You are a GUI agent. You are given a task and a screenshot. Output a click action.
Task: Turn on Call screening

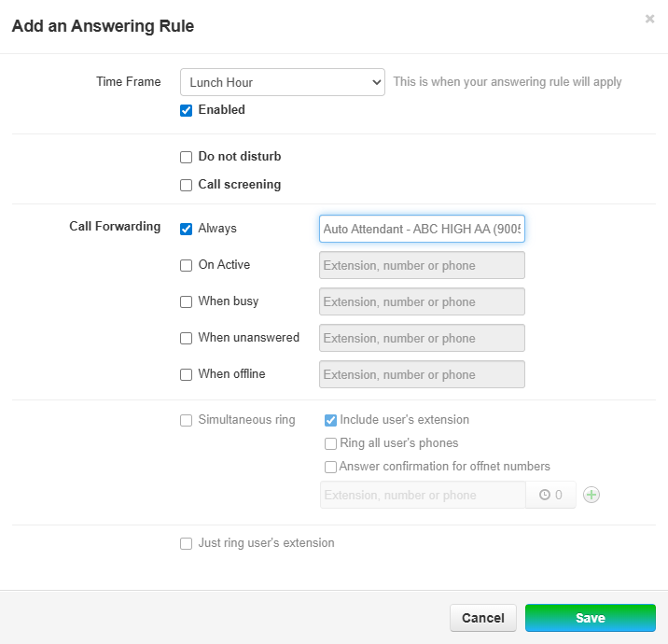point(186,185)
